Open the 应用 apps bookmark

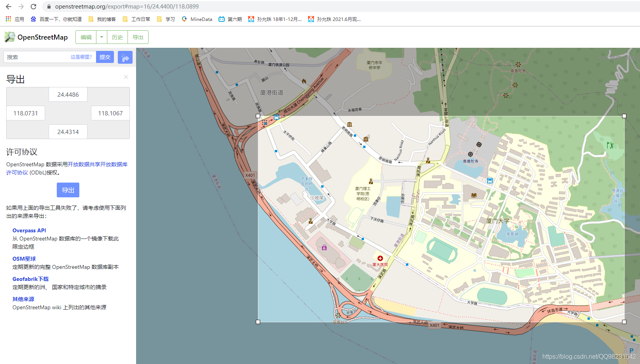point(15,19)
